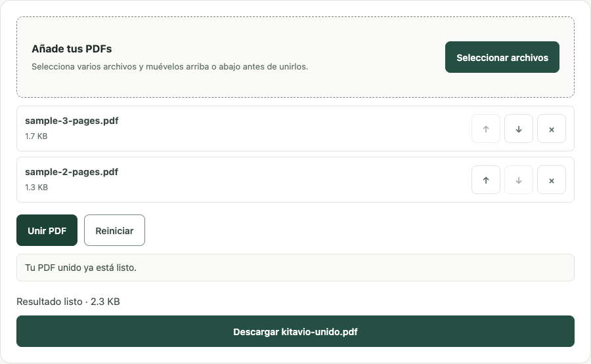The width and height of the screenshot is (591, 364).
Task: Click the 'Añade tus PDFs' heading
Action: click(72, 49)
